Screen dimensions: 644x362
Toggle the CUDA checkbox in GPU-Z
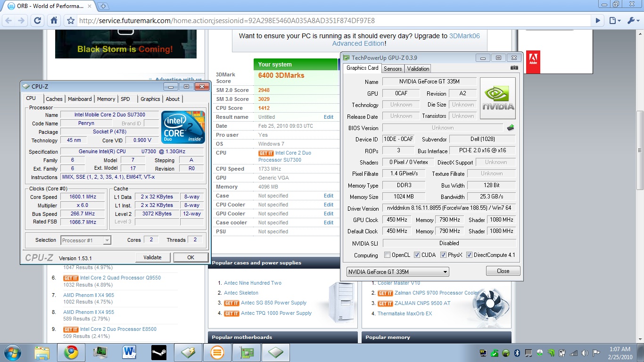pyautogui.click(x=417, y=255)
